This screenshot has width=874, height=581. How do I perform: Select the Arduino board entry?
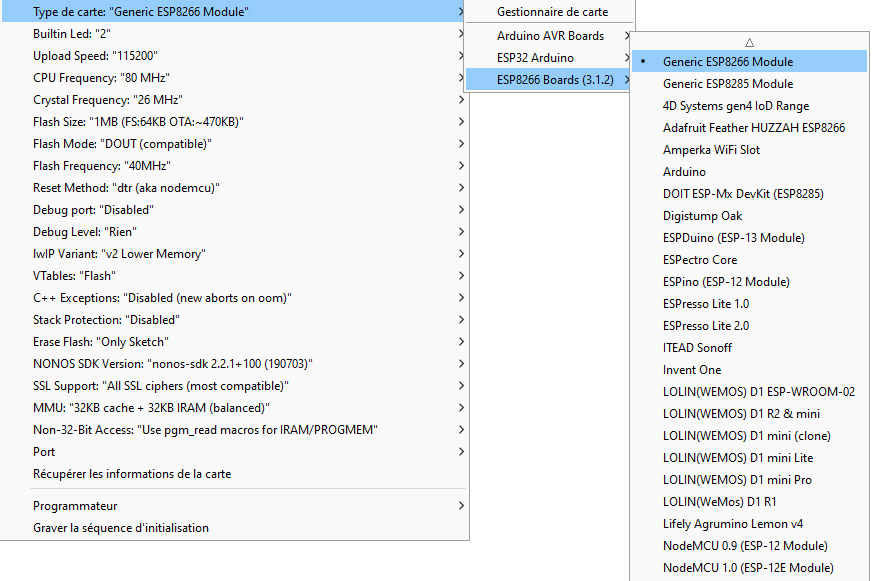tap(749, 172)
